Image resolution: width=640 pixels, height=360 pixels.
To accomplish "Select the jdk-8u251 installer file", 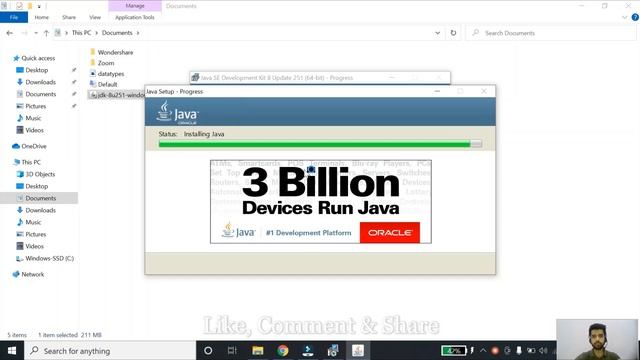I will coord(117,95).
